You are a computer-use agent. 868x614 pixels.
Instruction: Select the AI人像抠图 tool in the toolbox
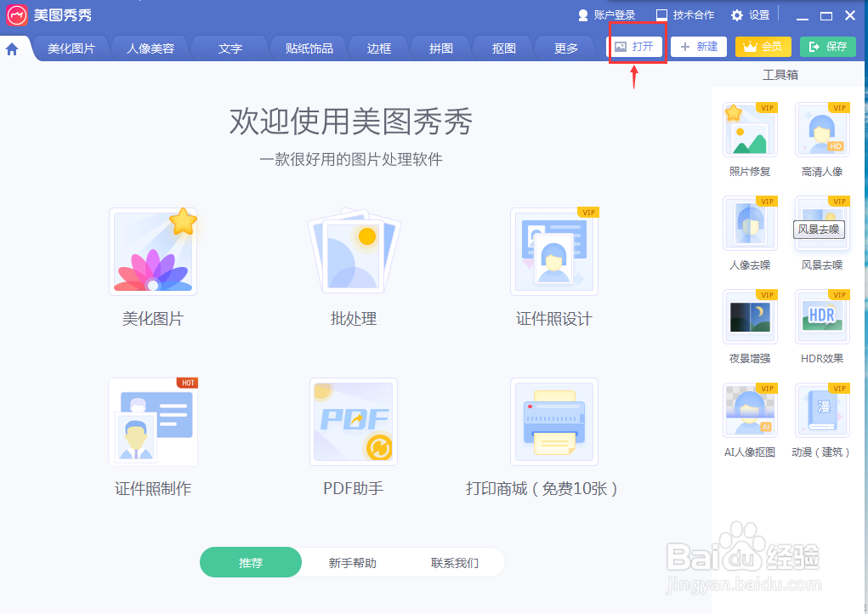(x=750, y=411)
